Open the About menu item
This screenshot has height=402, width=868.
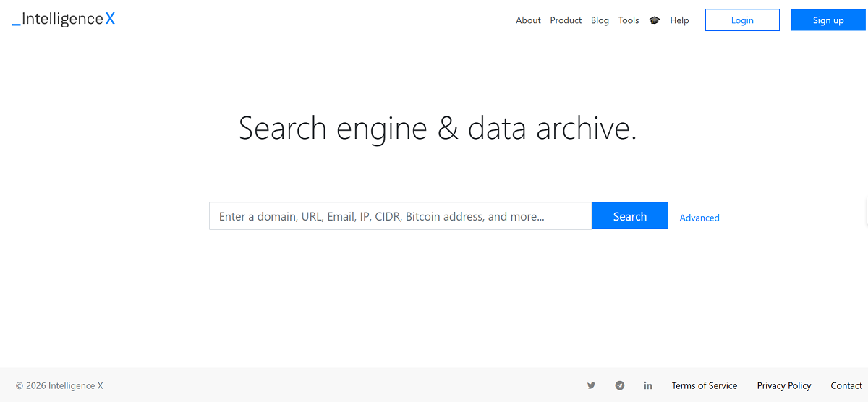528,20
